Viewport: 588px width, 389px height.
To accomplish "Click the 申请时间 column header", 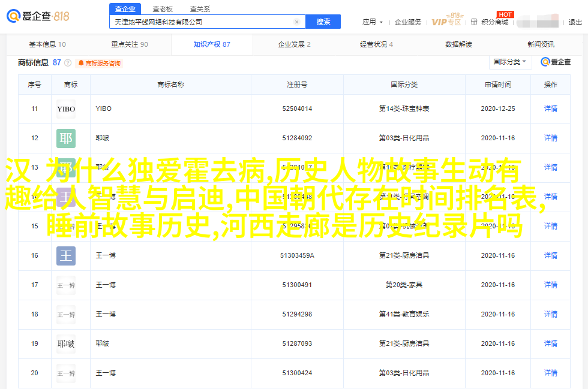I will (497, 85).
